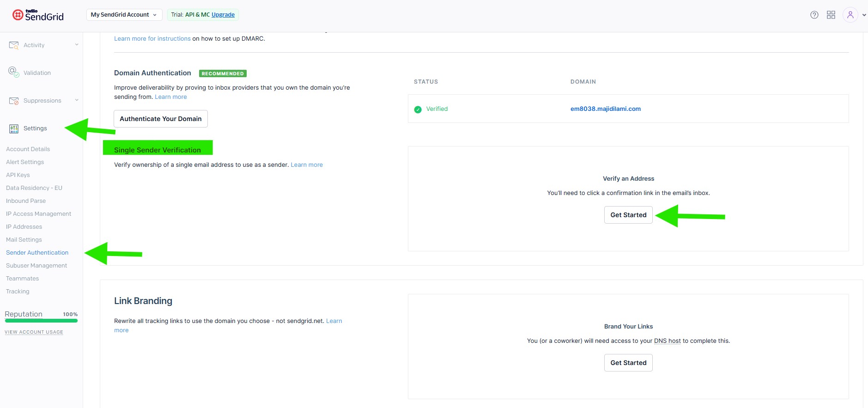Screen dimensions: 868x408
Task: Open the em8038.majidilami.com domain link
Action: [x=605, y=109]
